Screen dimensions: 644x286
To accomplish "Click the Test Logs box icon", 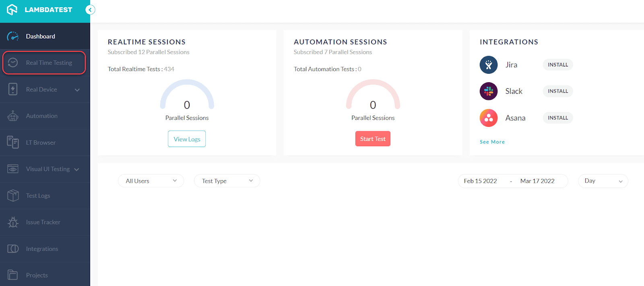I will (x=13, y=196).
